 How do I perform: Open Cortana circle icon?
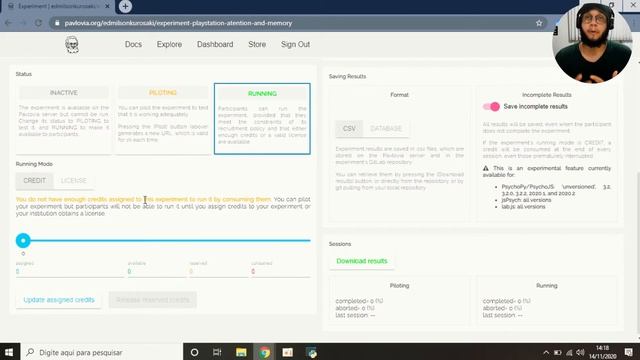tap(194, 352)
